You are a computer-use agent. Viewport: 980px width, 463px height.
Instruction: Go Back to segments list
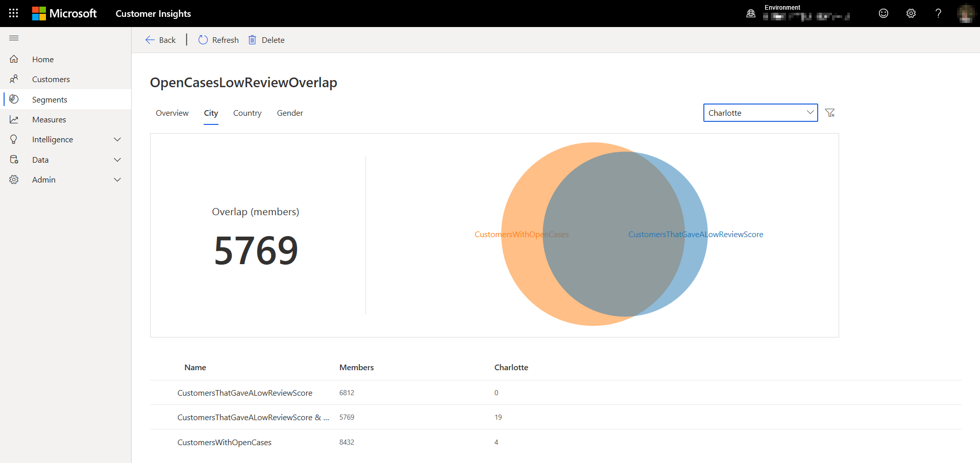(x=160, y=40)
